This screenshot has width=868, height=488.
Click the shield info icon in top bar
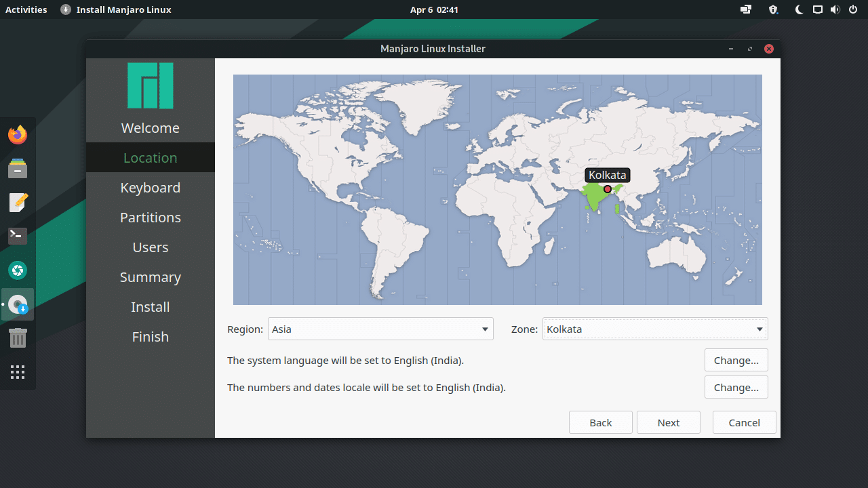pos(773,9)
